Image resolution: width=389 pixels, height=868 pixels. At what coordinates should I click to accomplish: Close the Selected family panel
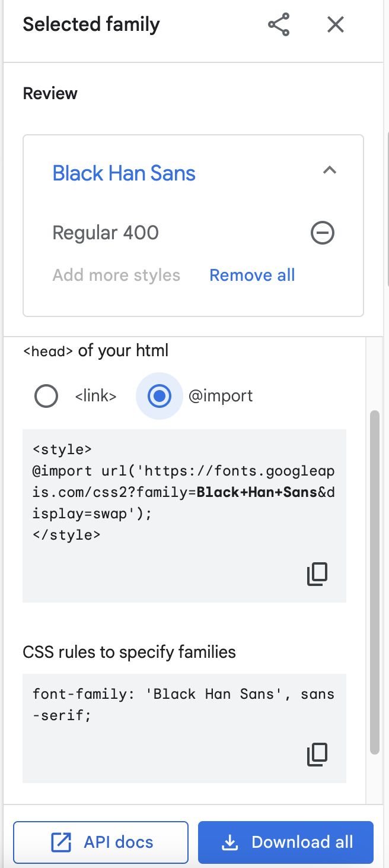point(336,25)
